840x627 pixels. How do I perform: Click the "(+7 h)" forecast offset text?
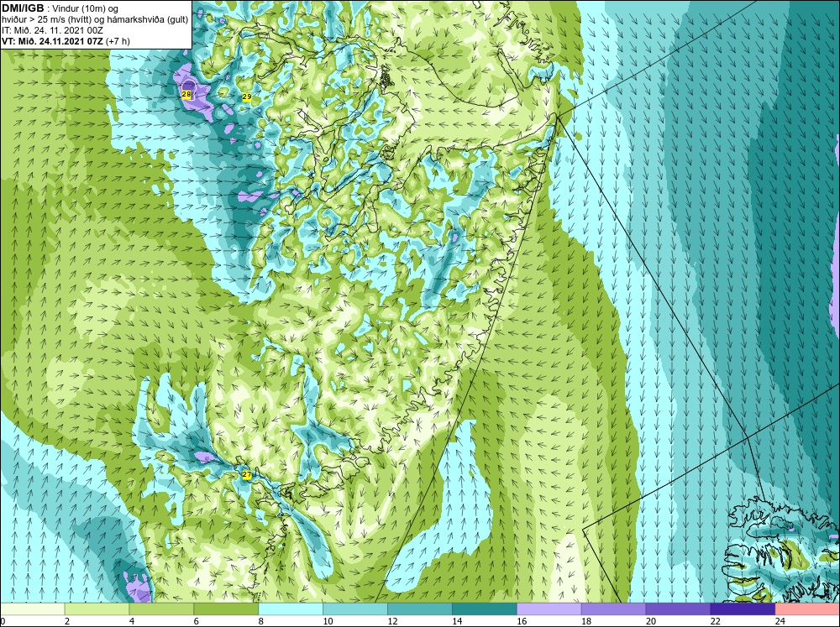click(118, 41)
